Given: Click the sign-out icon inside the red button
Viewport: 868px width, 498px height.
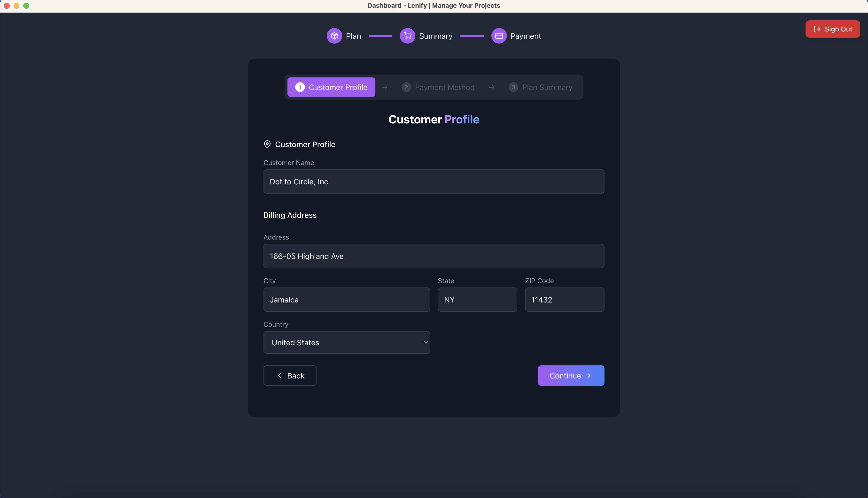Looking at the screenshot, I should [817, 29].
